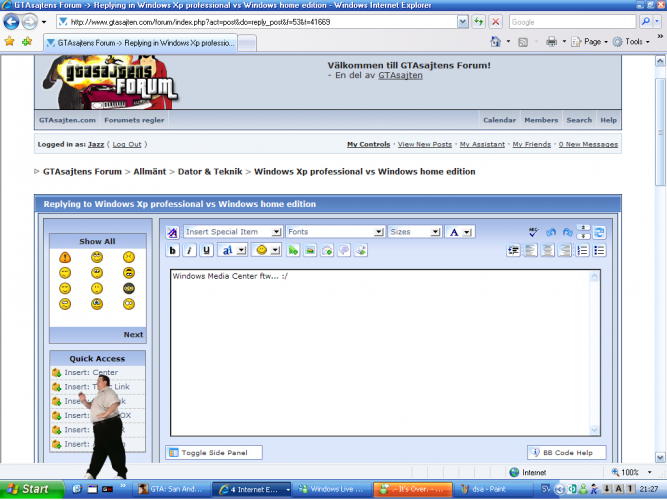Viewport: 667px width, 500px height.
Task: Go to the Members page
Action: click(x=541, y=120)
